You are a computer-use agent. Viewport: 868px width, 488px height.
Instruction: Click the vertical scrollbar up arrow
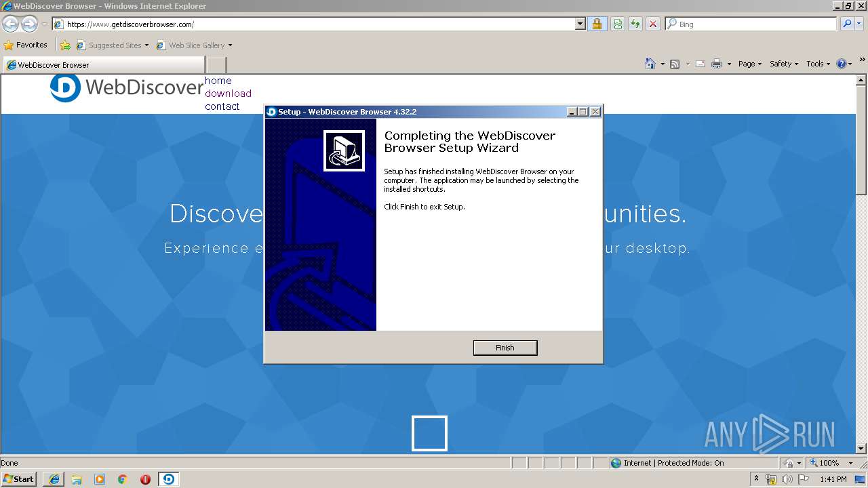tap(862, 80)
